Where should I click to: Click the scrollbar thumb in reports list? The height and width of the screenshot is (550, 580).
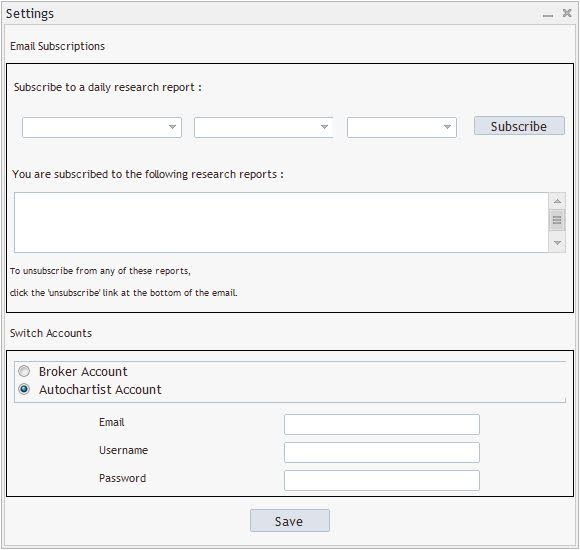[x=557, y=220]
